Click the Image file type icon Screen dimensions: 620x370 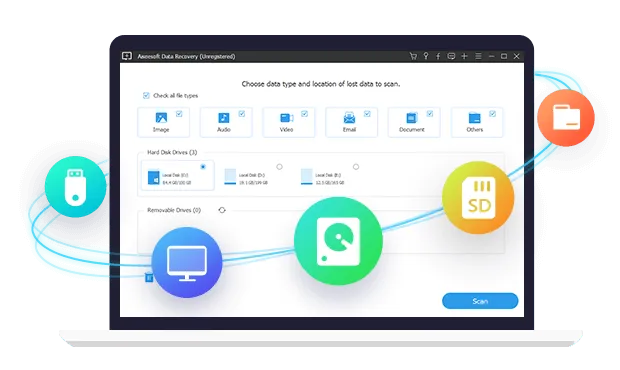161,117
